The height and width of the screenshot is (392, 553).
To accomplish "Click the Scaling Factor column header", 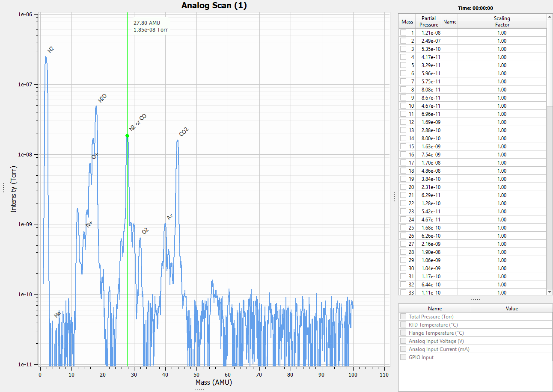I will (502, 21).
